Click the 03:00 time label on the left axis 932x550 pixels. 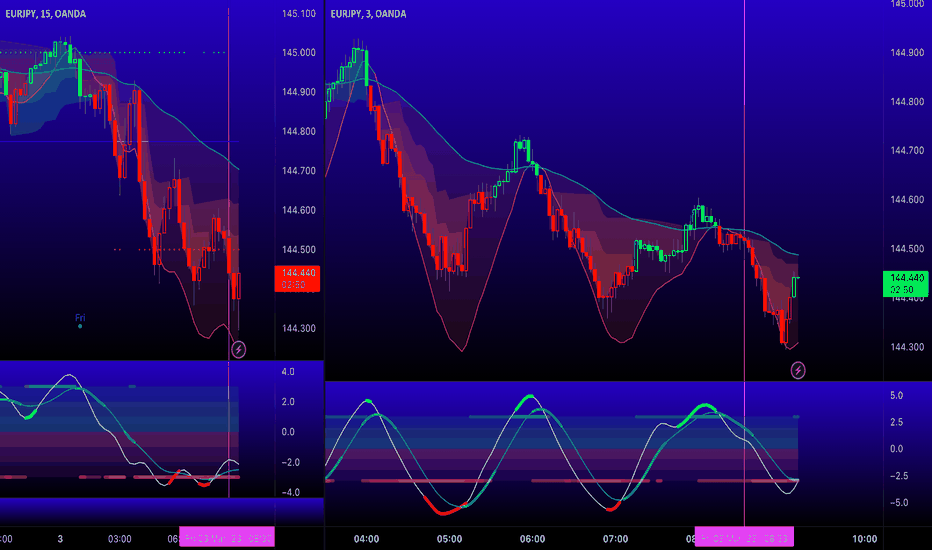[x=119, y=539]
